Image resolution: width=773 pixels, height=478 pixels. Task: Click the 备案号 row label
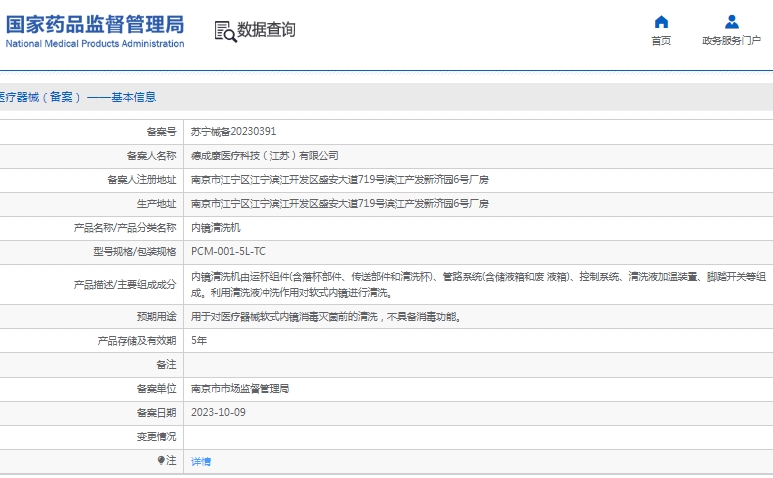pyautogui.click(x=161, y=132)
